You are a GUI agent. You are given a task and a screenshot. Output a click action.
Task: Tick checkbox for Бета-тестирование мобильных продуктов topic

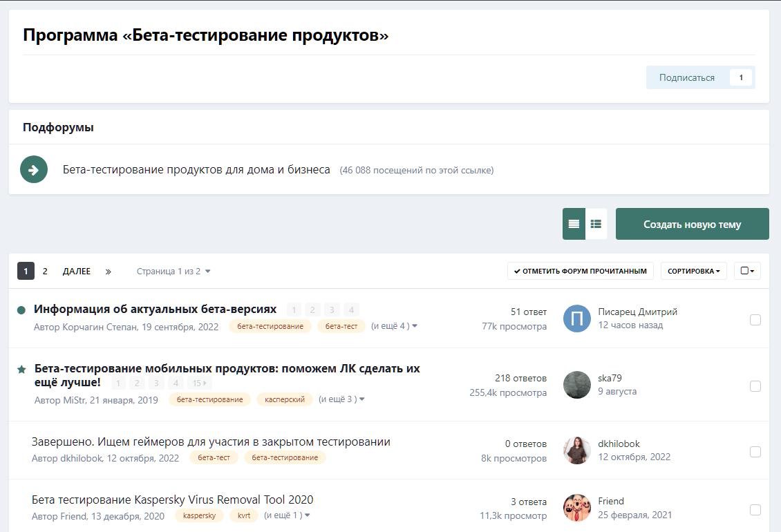755,386
